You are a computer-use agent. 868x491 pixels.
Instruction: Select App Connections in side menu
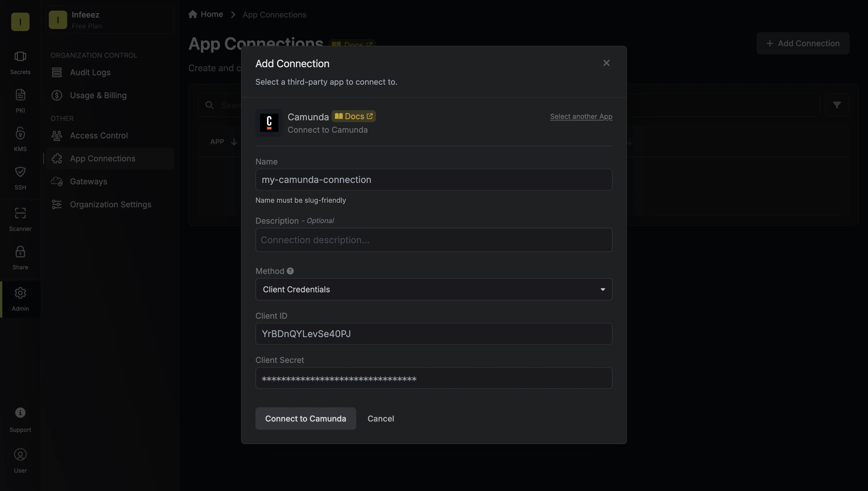point(110,158)
